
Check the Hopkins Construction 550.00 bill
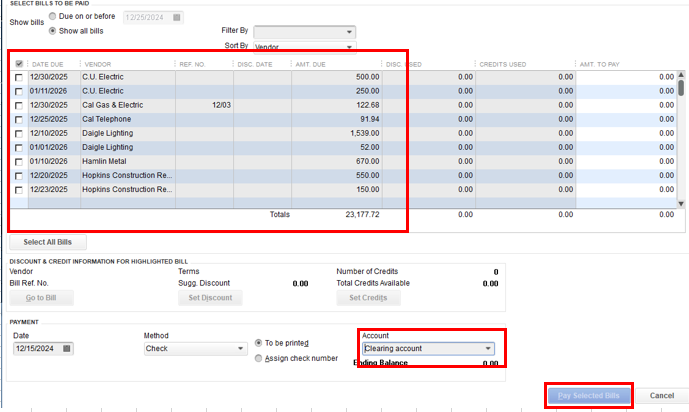pyautogui.click(x=18, y=176)
